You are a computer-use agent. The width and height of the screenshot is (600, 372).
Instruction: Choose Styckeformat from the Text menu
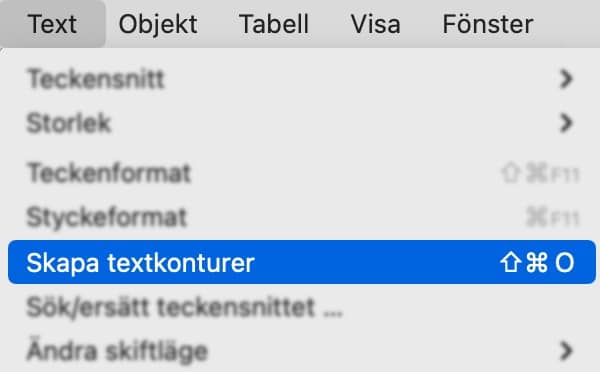[x=302, y=217]
